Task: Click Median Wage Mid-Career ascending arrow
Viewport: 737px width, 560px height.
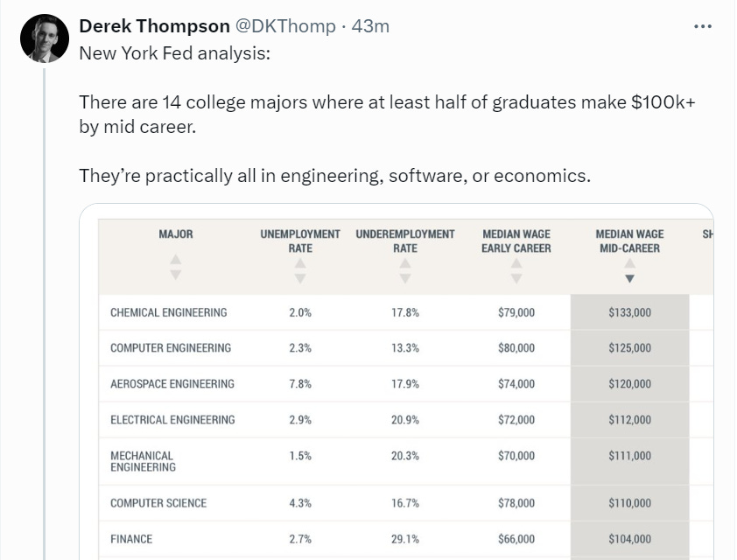Action: (x=629, y=263)
